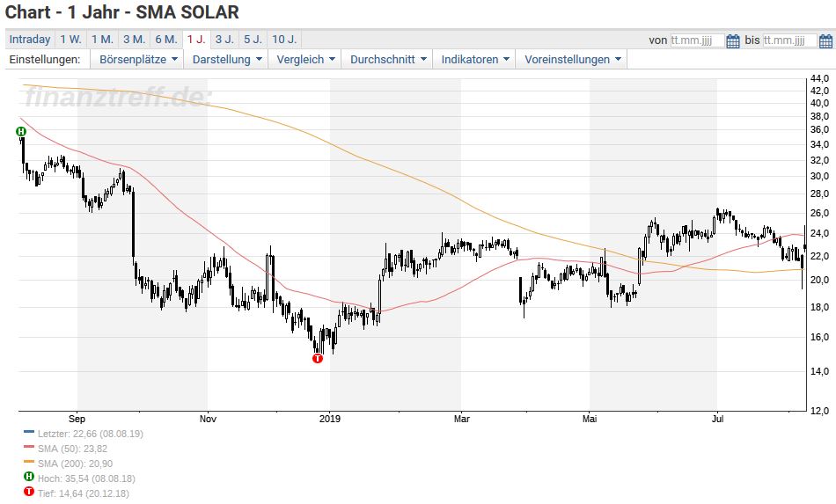Click the 'Nov' x-axis label
Viewport: 836px width, 504px height.
click(x=208, y=419)
